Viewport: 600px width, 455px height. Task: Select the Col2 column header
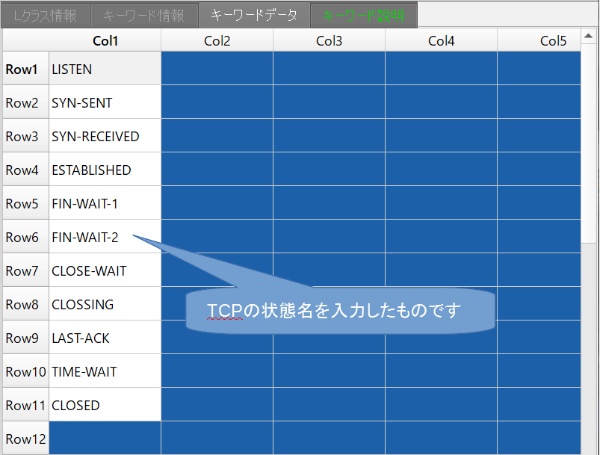tap(217, 41)
